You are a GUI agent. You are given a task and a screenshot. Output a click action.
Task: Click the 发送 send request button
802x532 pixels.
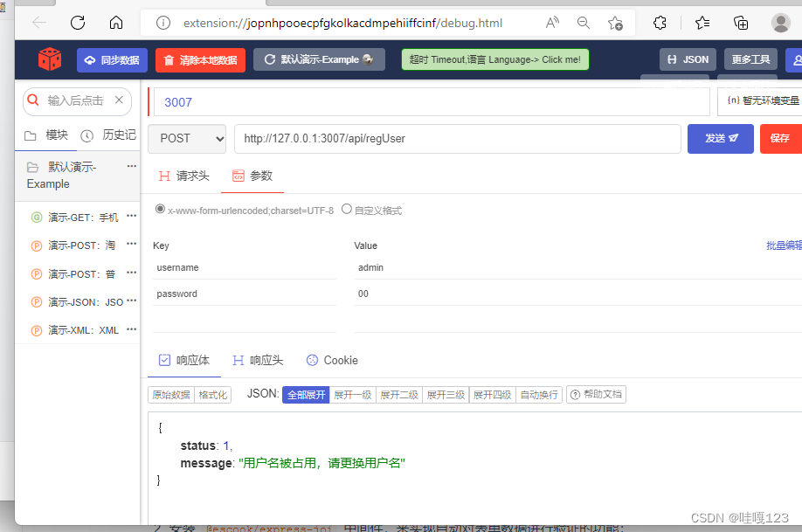720,138
